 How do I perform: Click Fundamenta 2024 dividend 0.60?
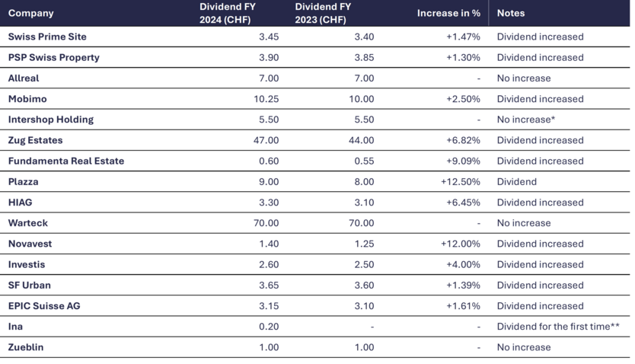click(x=269, y=161)
